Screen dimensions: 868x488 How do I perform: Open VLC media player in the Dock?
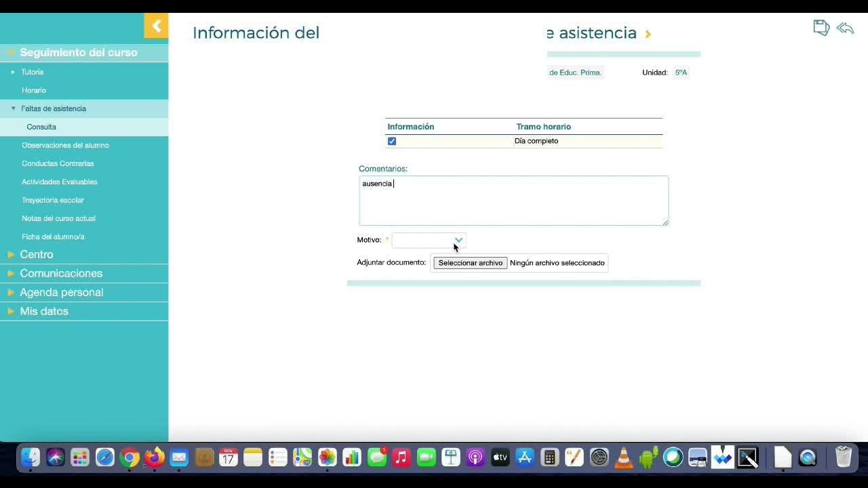tap(624, 457)
